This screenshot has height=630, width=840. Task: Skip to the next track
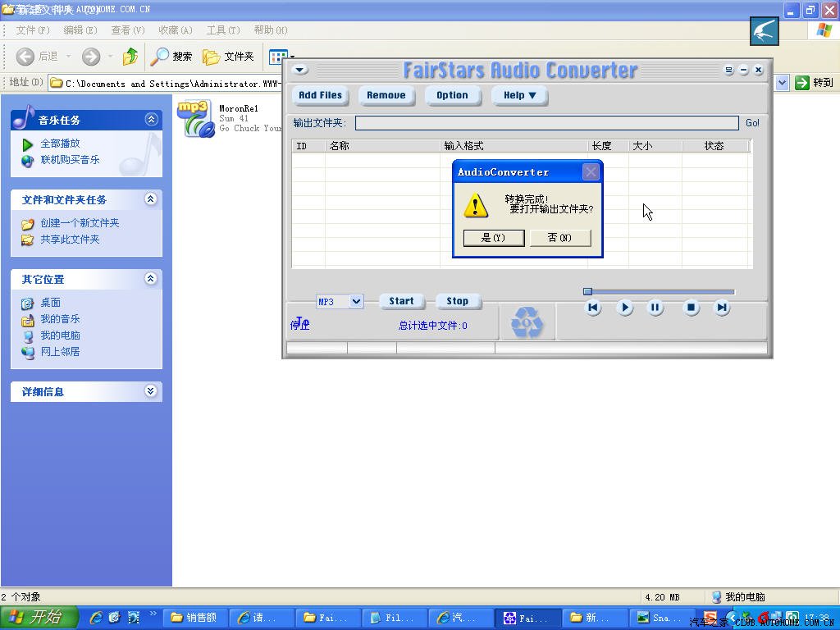(722, 308)
